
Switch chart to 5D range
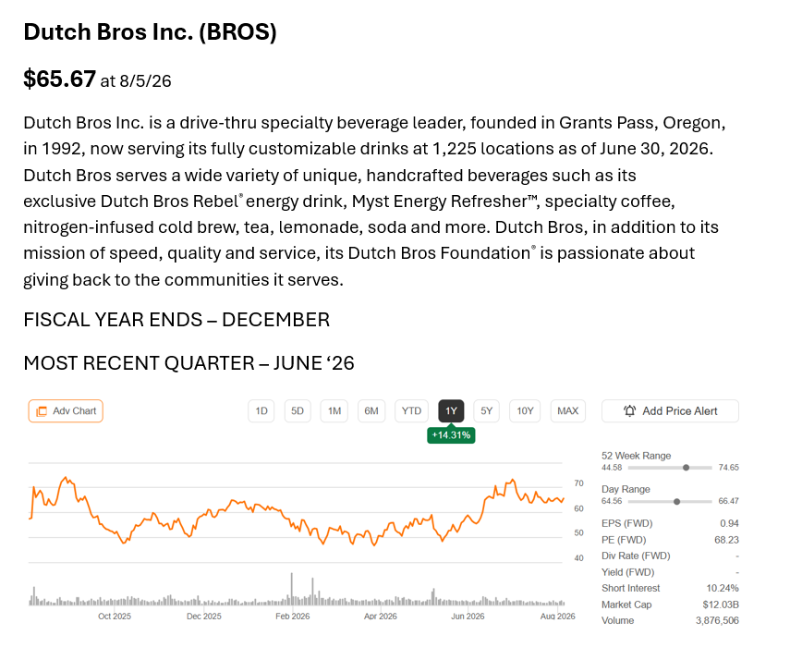(298, 410)
